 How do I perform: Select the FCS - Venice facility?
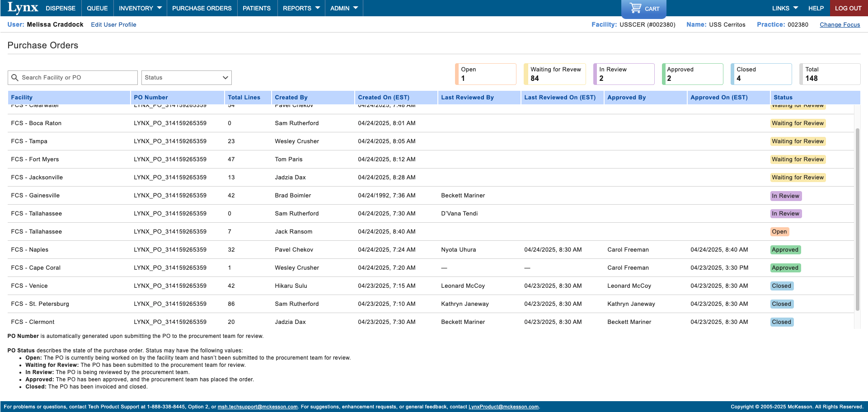[x=29, y=286]
